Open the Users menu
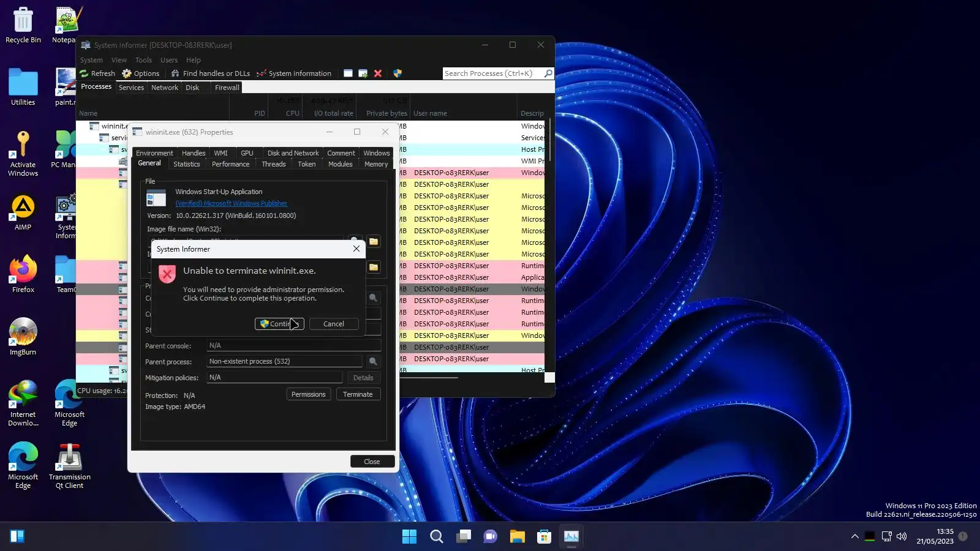 [x=169, y=60]
